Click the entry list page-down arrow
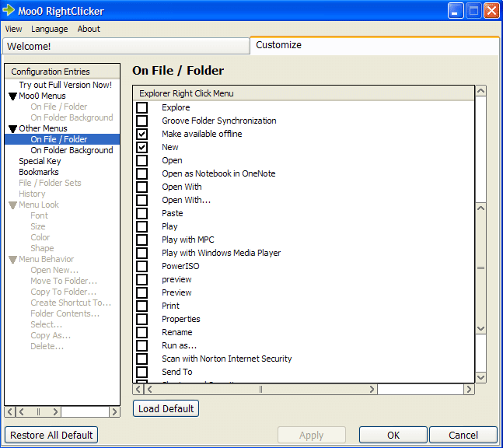Viewport: 503px width, 448px height. (480, 328)
